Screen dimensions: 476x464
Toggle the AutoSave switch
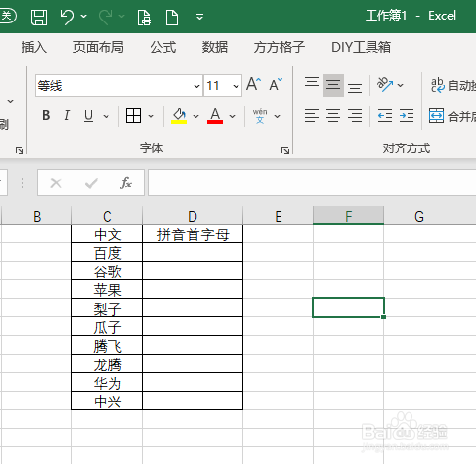tap(7, 16)
